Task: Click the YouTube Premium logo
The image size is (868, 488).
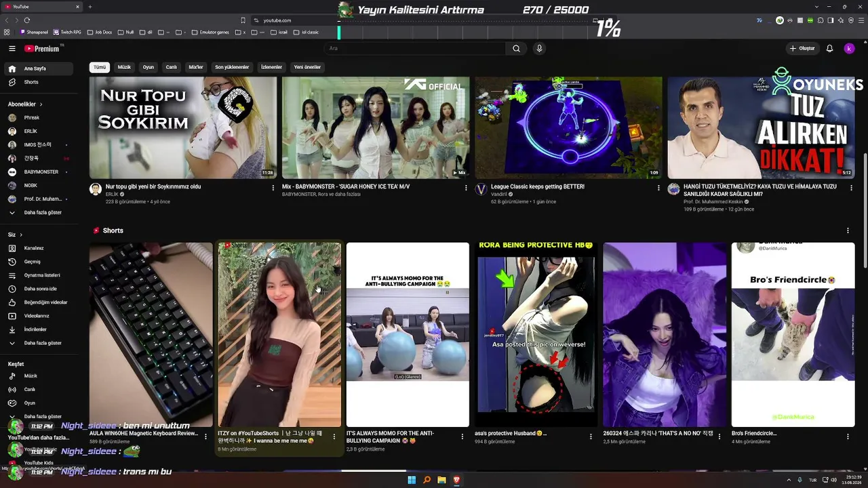Action: click(x=43, y=49)
